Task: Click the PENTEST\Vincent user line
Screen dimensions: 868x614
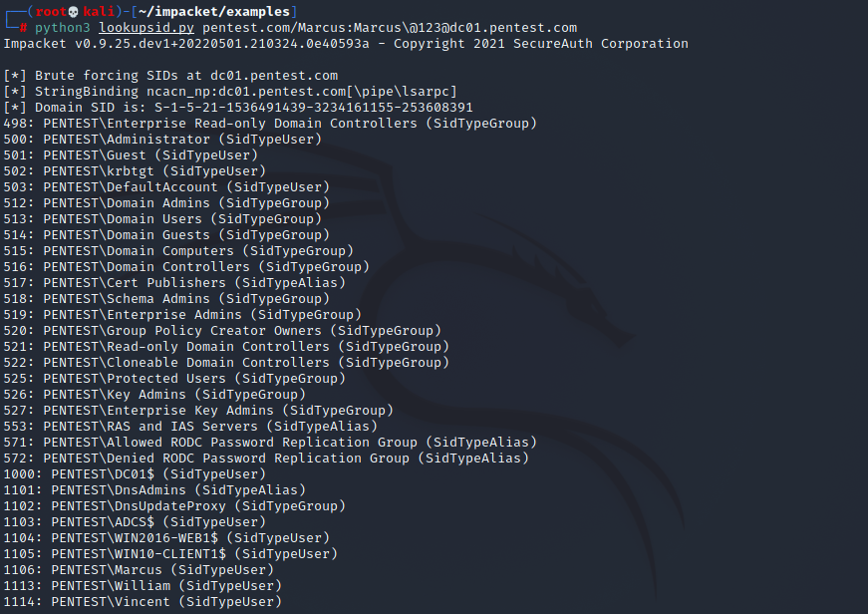Action: [143, 602]
